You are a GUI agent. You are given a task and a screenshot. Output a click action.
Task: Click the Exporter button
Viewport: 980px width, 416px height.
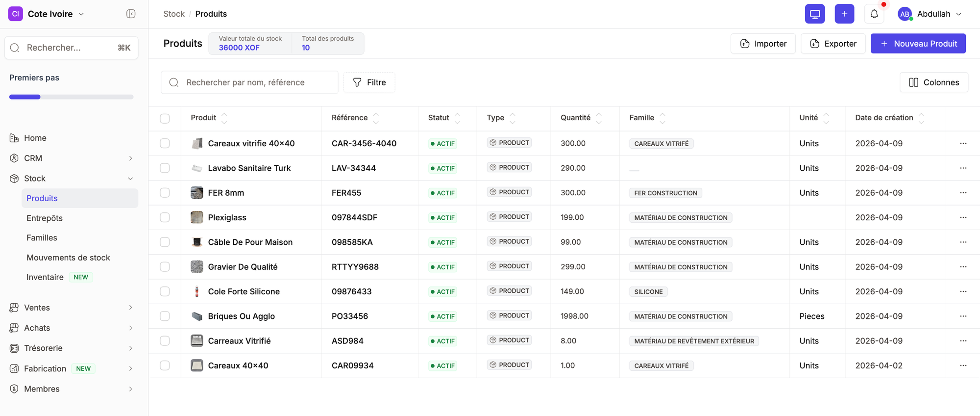click(833, 44)
